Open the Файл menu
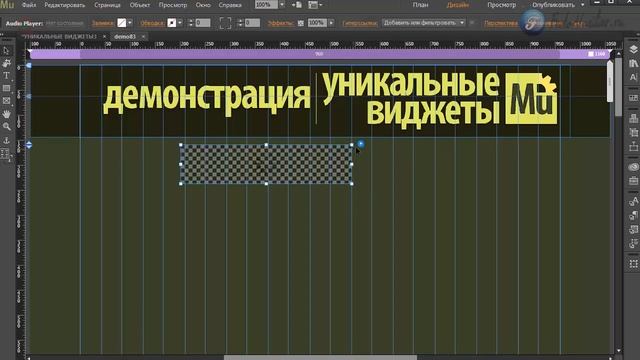This screenshot has height=360, width=640. (29, 5)
